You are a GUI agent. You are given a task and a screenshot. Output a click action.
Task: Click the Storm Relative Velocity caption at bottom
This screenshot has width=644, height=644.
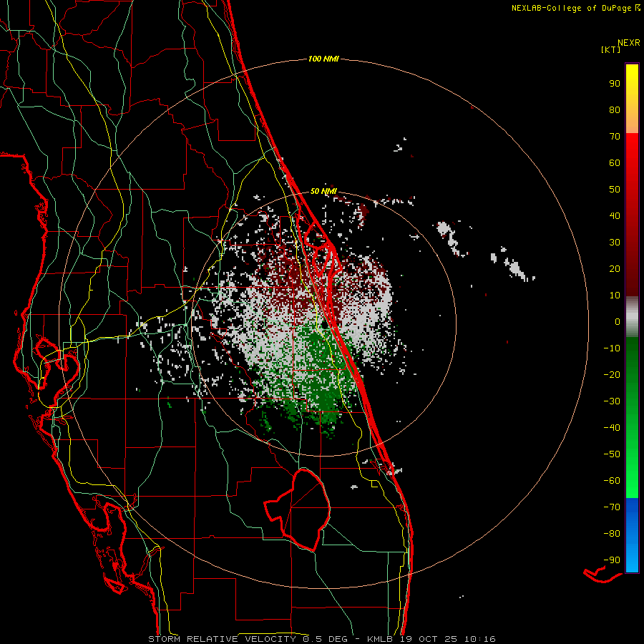tap(322, 639)
